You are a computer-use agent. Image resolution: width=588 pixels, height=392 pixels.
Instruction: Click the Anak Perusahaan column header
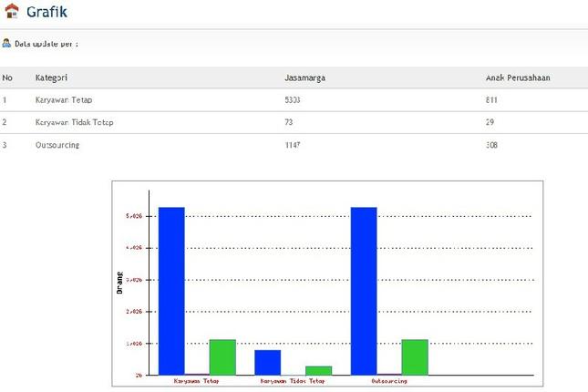click(518, 77)
